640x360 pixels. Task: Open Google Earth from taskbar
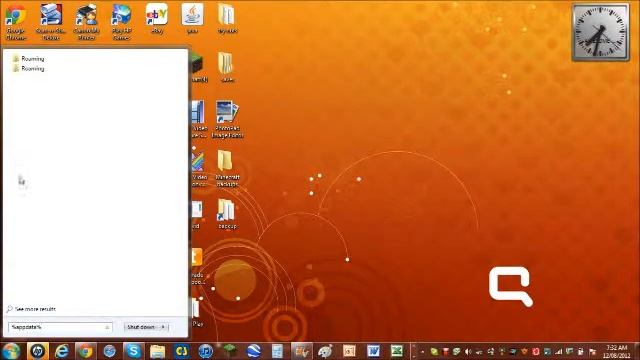coord(253,351)
